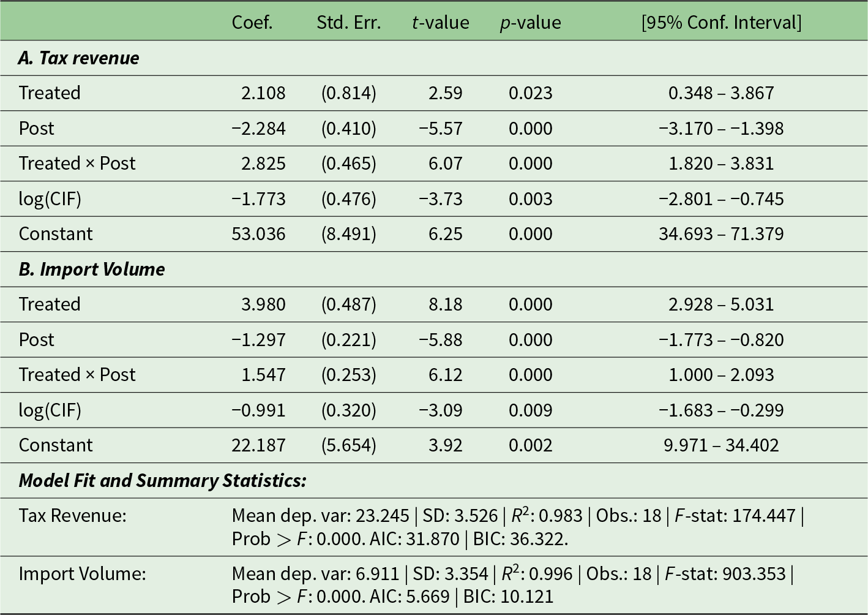The width and height of the screenshot is (868, 615).
Task: Click the B. Import Volume section heading
Action: pos(92,270)
